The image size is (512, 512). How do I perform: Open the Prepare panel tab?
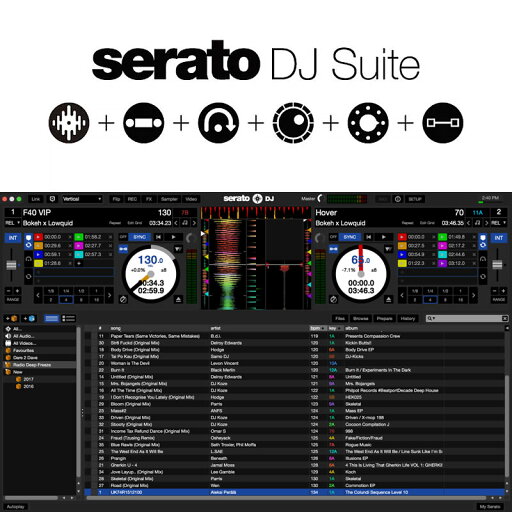[x=384, y=319]
